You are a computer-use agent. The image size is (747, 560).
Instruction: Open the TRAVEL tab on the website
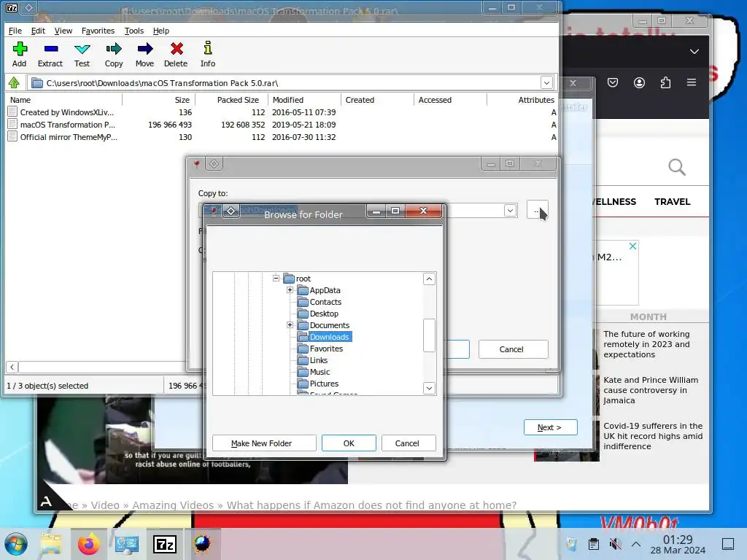(x=672, y=202)
